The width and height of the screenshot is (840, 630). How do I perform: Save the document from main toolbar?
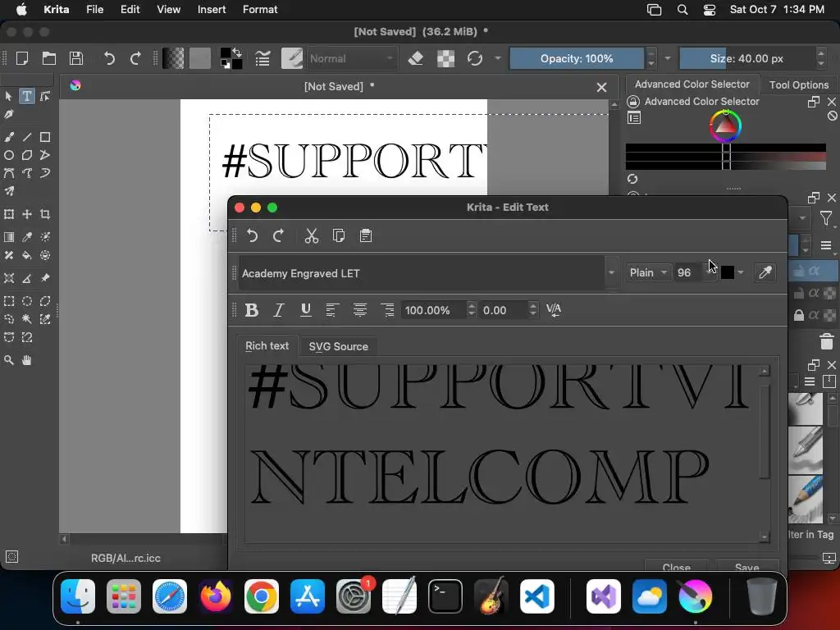click(76, 58)
